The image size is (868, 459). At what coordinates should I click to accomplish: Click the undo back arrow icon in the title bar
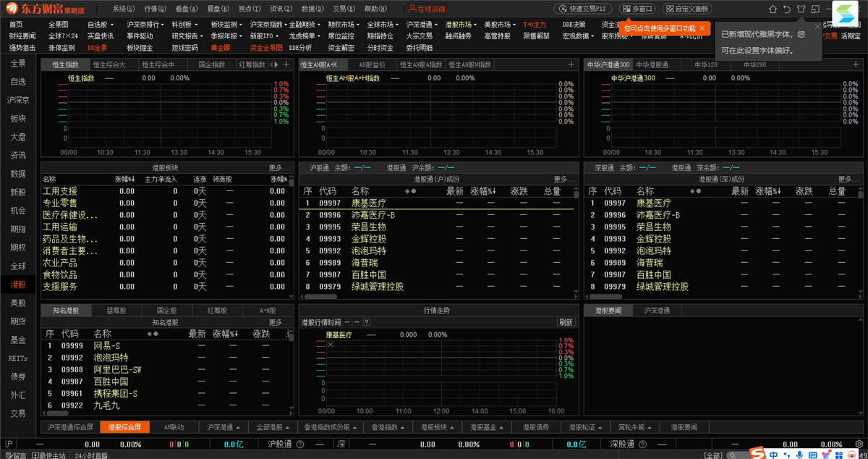pyautogui.click(x=786, y=9)
